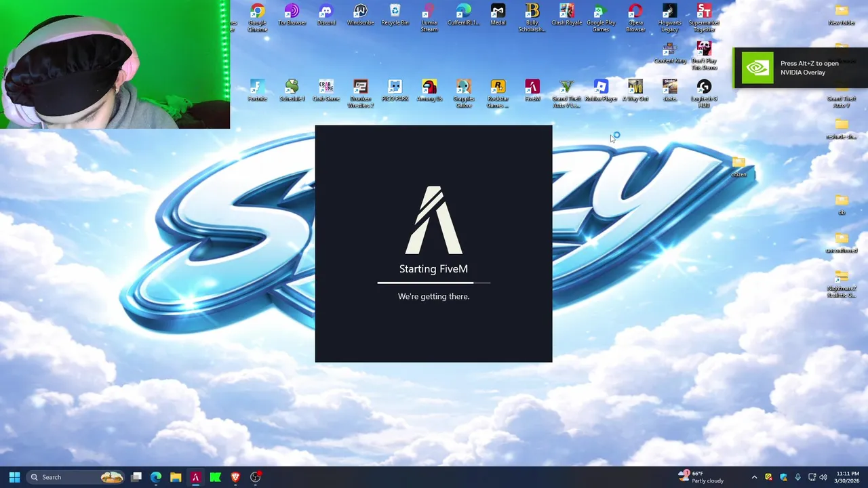
Task: Select the Logitech G HUB icon
Action: [704, 94]
